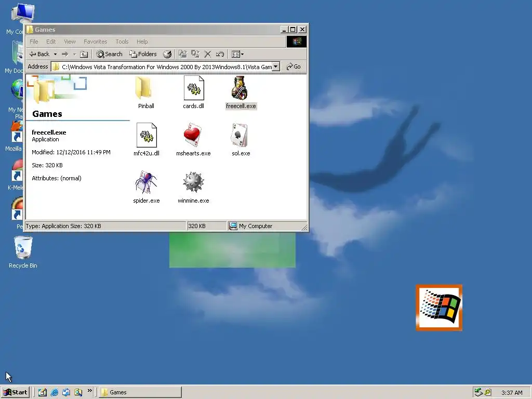Open the Help menu
This screenshot has width=532, height=399.
pyautogui.click(x=142, y=42)
